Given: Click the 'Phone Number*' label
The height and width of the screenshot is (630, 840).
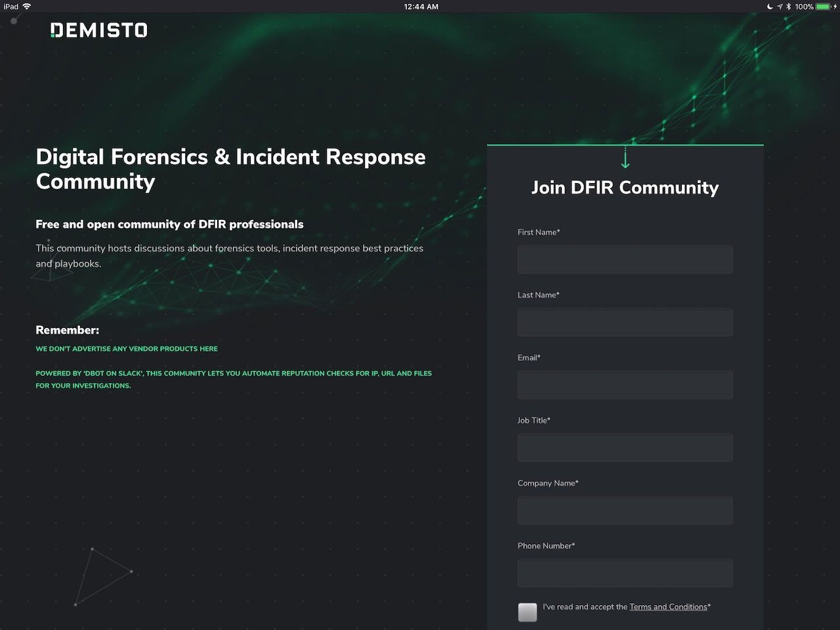Looking at the screenshot, I should [546, 546].
